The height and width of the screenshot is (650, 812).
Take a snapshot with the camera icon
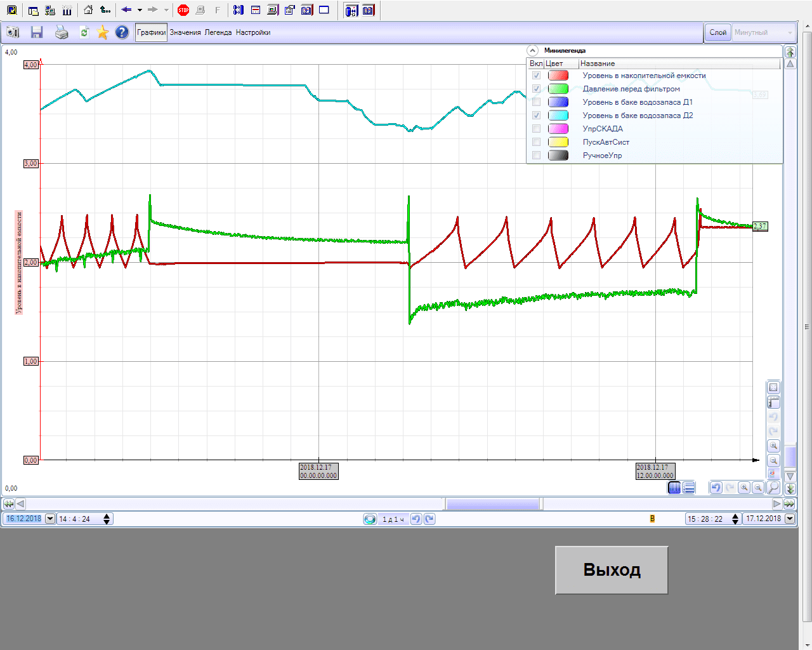[13, 32]
